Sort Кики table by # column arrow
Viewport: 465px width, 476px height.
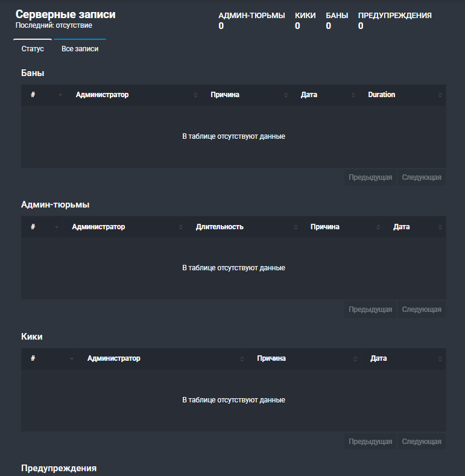(72, 359)
